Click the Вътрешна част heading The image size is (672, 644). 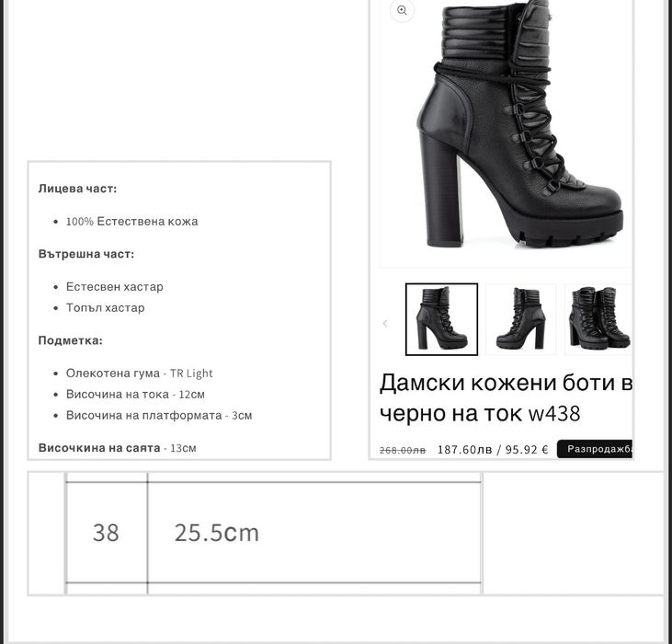pos(86,254)
